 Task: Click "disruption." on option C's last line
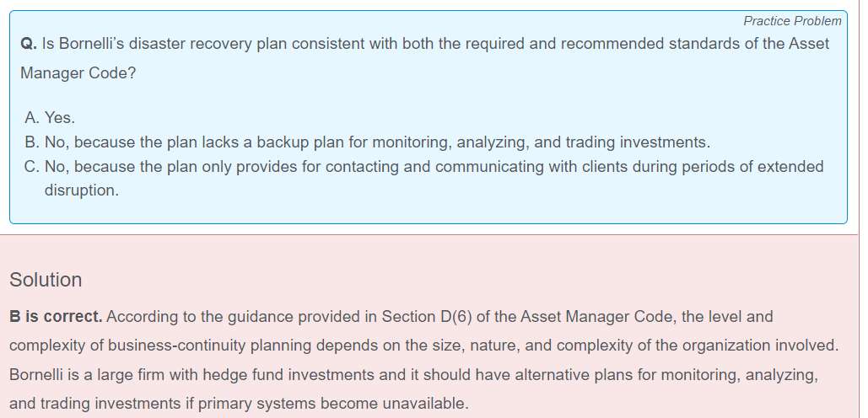pos(82,190)
